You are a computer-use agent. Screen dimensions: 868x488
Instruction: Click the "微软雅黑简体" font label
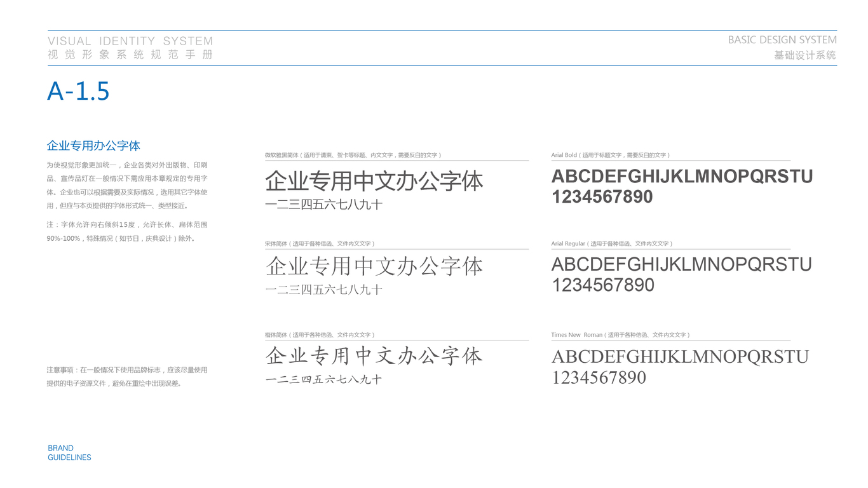(353, 155)
